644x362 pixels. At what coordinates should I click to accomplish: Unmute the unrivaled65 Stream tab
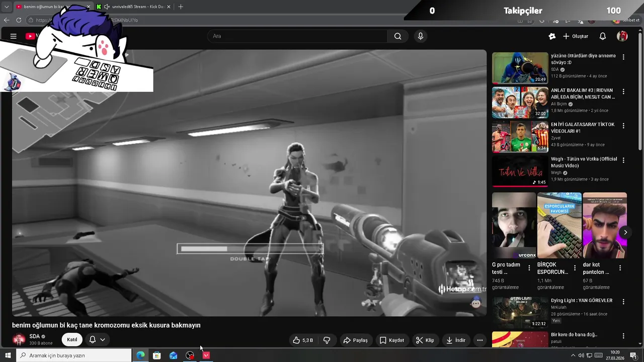click(107, 7)
